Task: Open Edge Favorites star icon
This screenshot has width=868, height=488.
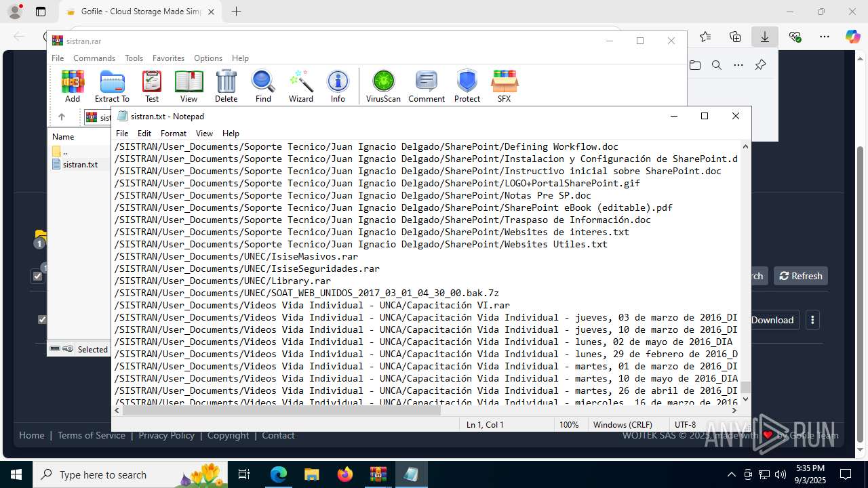Action: pyautogui.click(x=705, y=37)
